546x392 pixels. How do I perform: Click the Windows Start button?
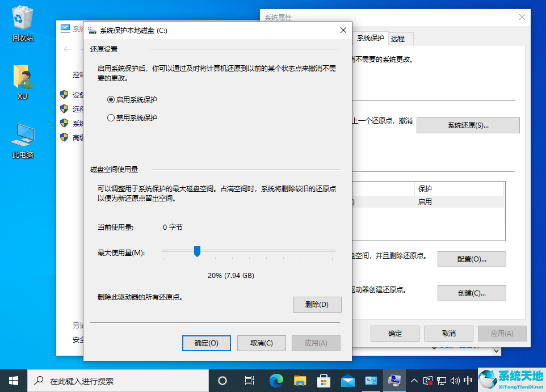[x=14, y=381]
